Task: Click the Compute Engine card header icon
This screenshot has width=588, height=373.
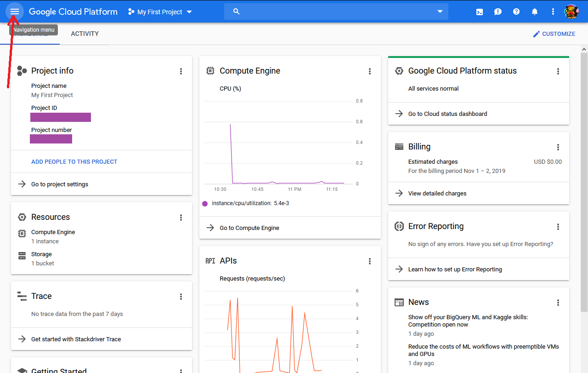Action: tap(210, 71)
